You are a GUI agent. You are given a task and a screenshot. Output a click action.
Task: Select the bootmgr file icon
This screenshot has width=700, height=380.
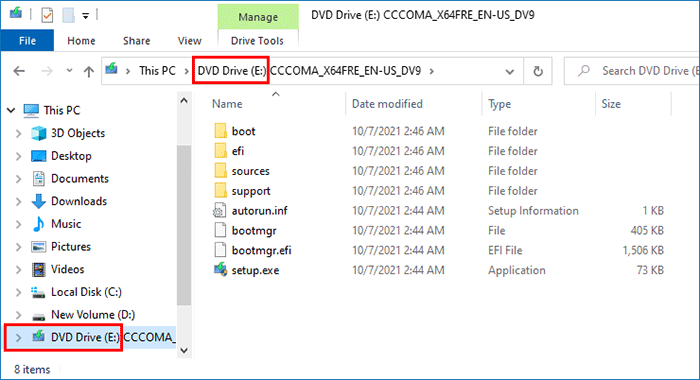pos(220,230)
